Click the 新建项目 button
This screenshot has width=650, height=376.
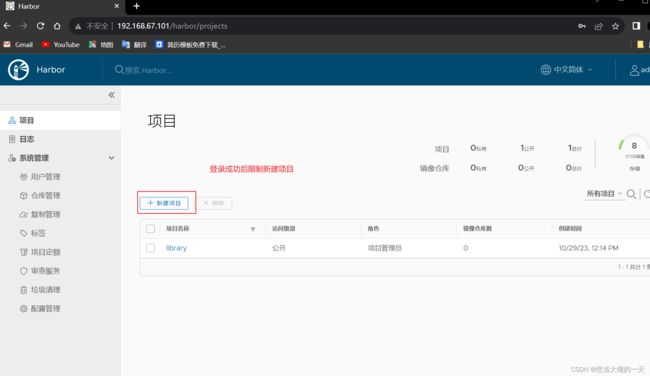click(x=164, y=203)
